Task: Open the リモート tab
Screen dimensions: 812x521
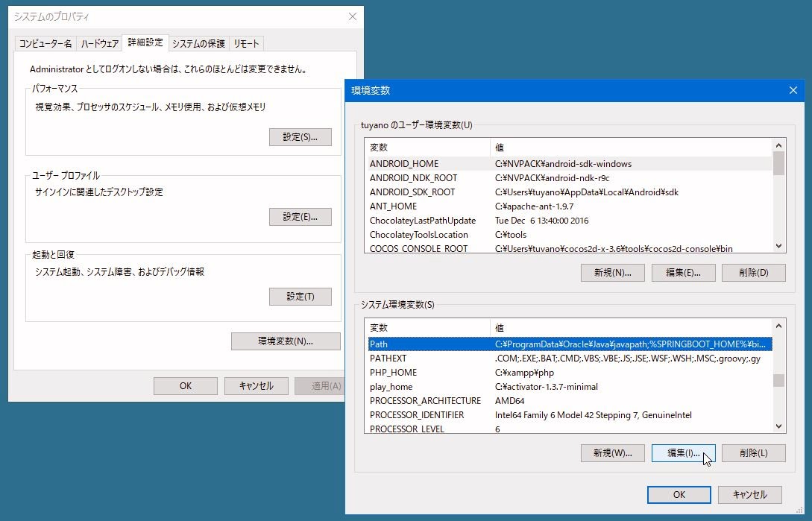Action: (x=246, y=43)
